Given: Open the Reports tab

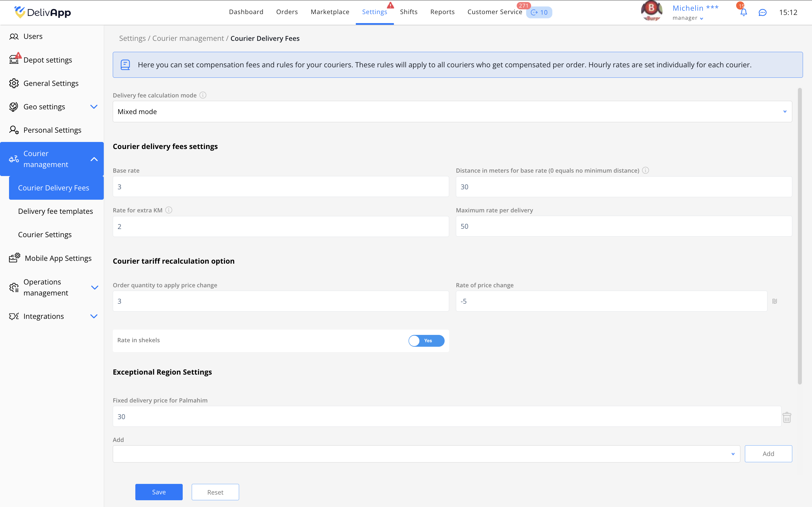Looking at the screenshot, I should (442, 12).
